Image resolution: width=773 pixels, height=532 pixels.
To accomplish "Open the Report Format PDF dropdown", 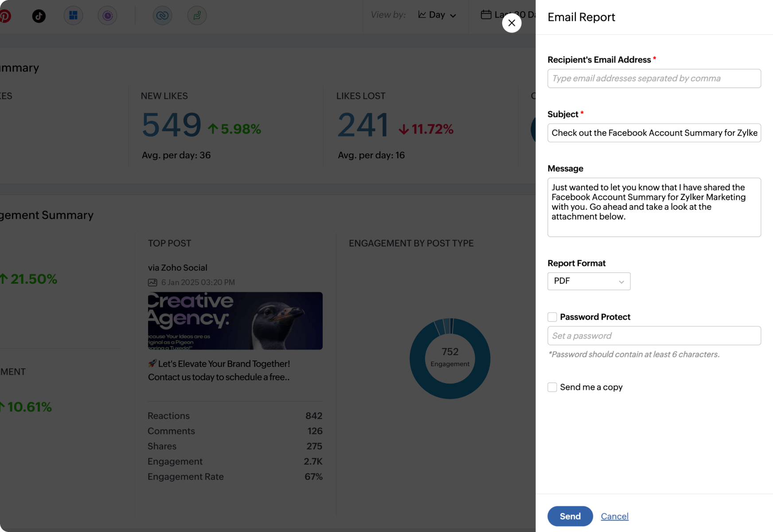I will click(589, 281).
